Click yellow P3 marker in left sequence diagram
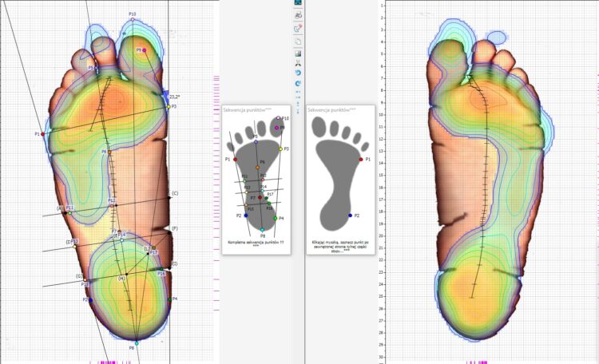The width and height of the screenshot is (599, 364). tap(281, 149)
